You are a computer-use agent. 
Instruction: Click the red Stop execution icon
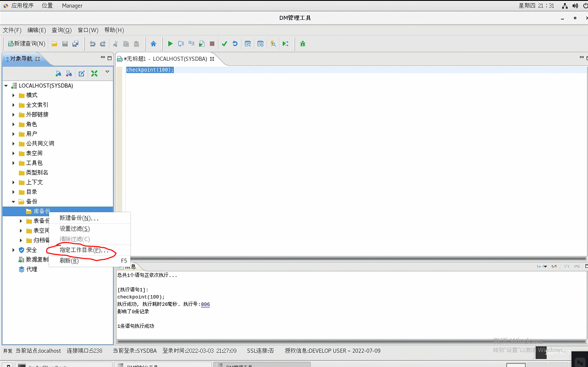tap(212, 44)
